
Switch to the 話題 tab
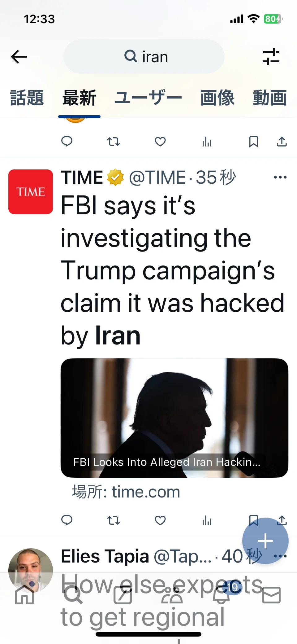click(x=27, y=98)
